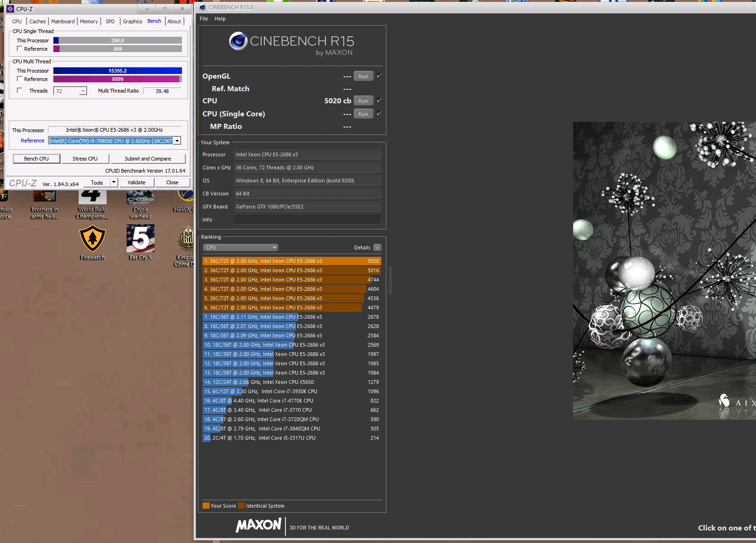Click the CPU-Z Close button
756x543 pixels.
tap(172, 182)
